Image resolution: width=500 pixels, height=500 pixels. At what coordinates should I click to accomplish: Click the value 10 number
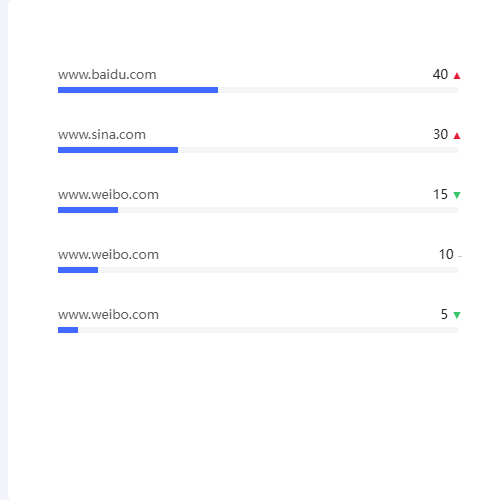click(446, 254)
